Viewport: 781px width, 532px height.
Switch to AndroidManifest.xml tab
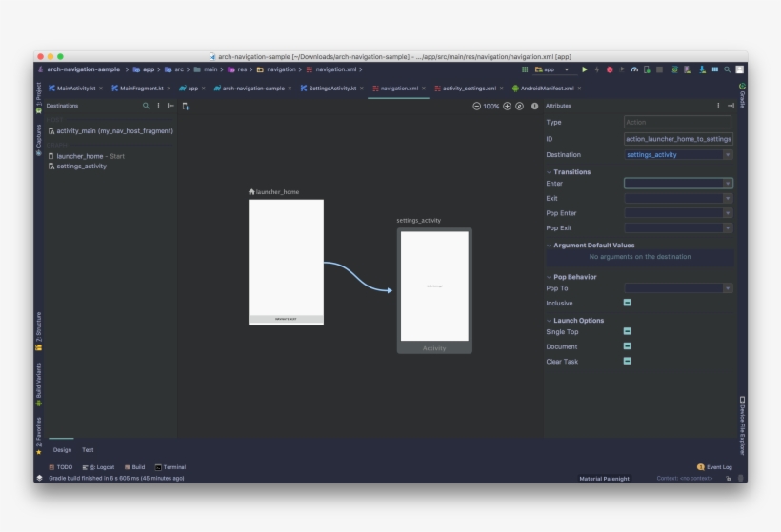(547, 89)
